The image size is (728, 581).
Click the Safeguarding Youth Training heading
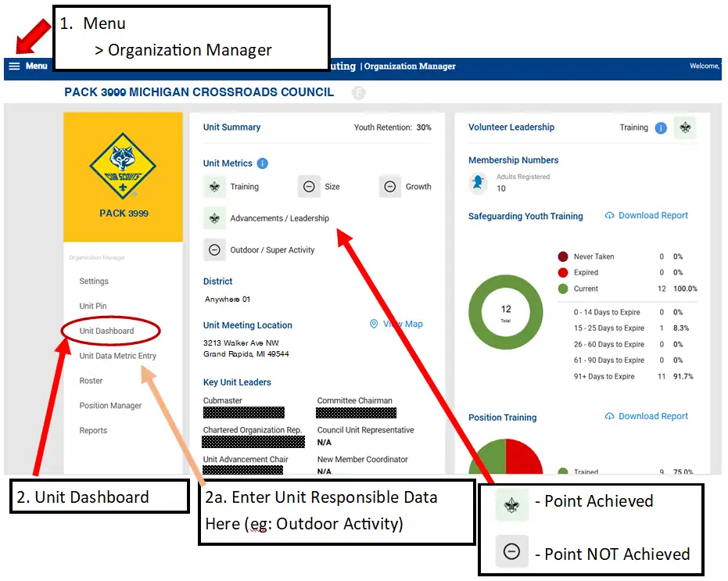tap(525, 216)
